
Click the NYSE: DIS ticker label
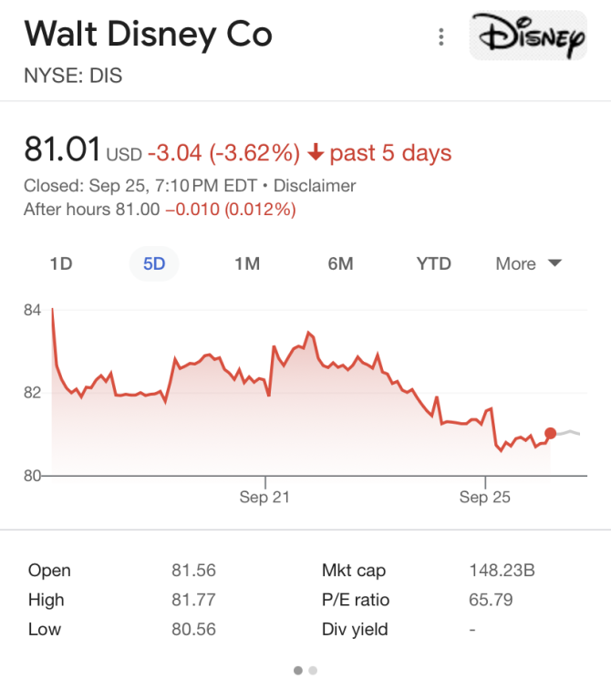(x=73, y=76)
